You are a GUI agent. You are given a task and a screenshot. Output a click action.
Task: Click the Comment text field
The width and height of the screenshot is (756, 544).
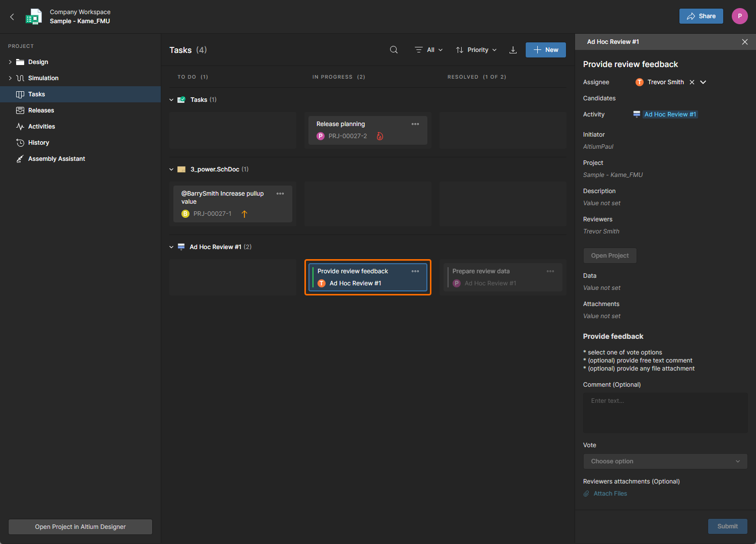point(665,413)
